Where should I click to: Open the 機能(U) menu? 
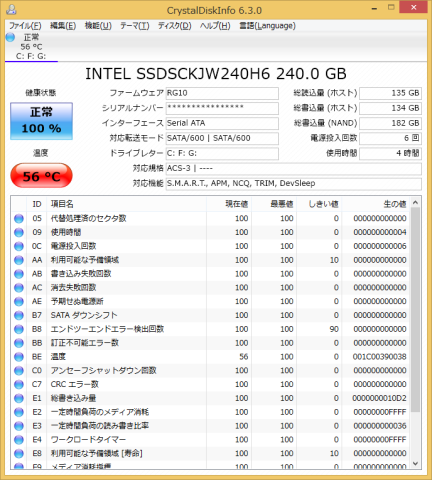click(98, 26)
